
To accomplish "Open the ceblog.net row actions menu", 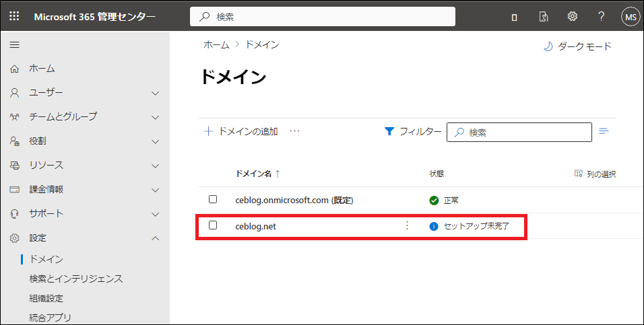I will tap(407, 225).
